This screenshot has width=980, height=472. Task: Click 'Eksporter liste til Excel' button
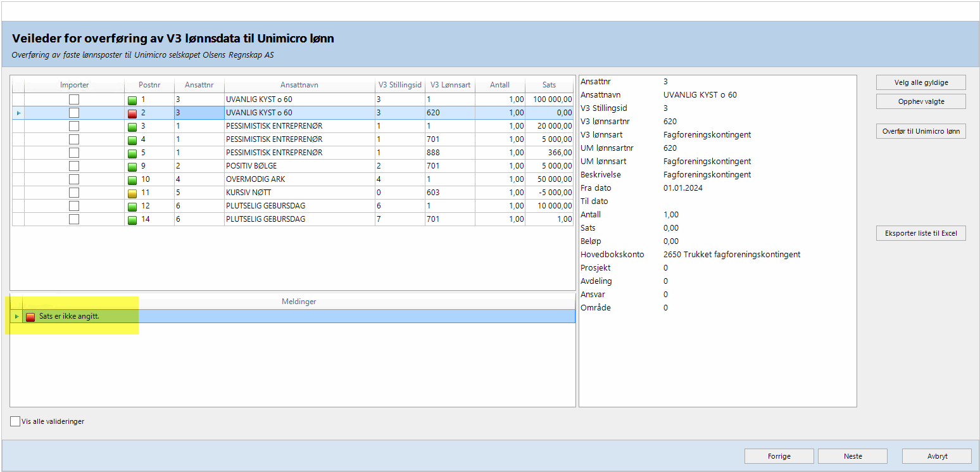920,233
